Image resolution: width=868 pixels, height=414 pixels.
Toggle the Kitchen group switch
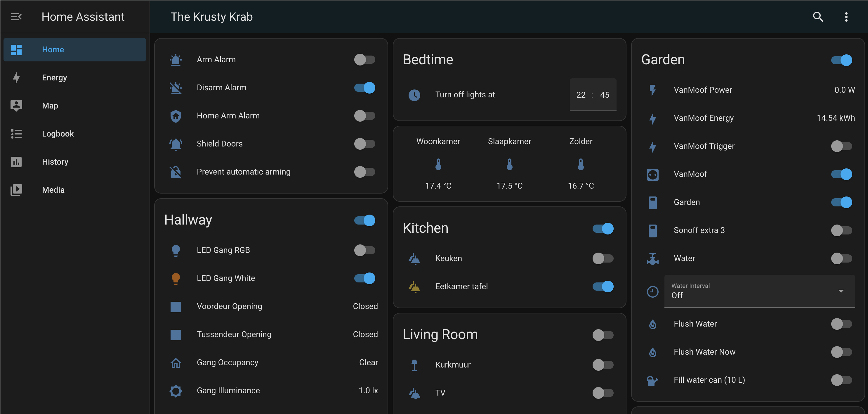(x=603, y=228)
